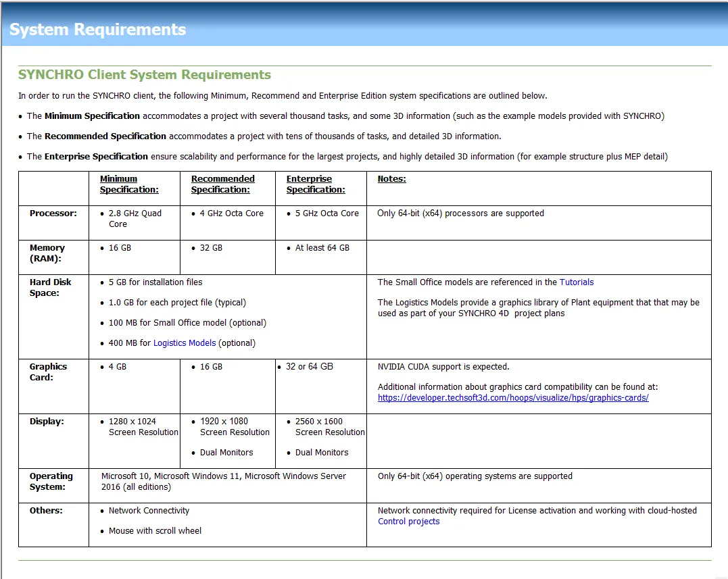Select the 'Others:' row label
This screenshot has width=728, height=579.
pyautogui.click(x=46, y=510)
